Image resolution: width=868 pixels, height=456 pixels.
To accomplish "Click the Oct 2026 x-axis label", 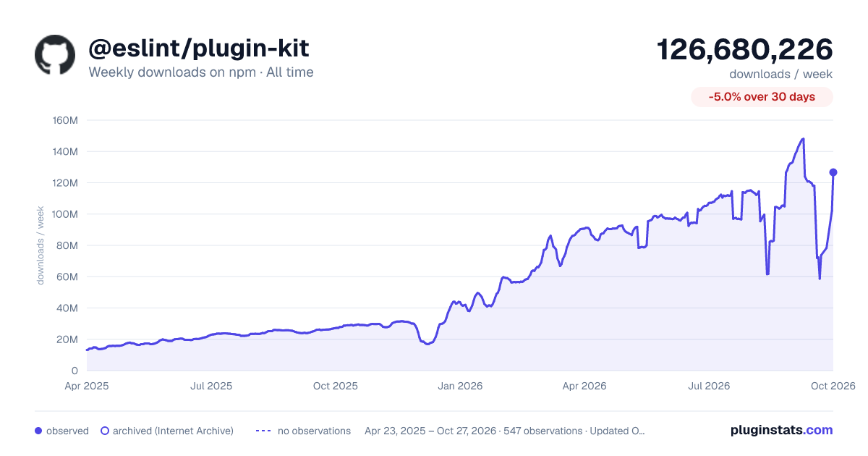I will pyautogui.click(x=833, y=386).
